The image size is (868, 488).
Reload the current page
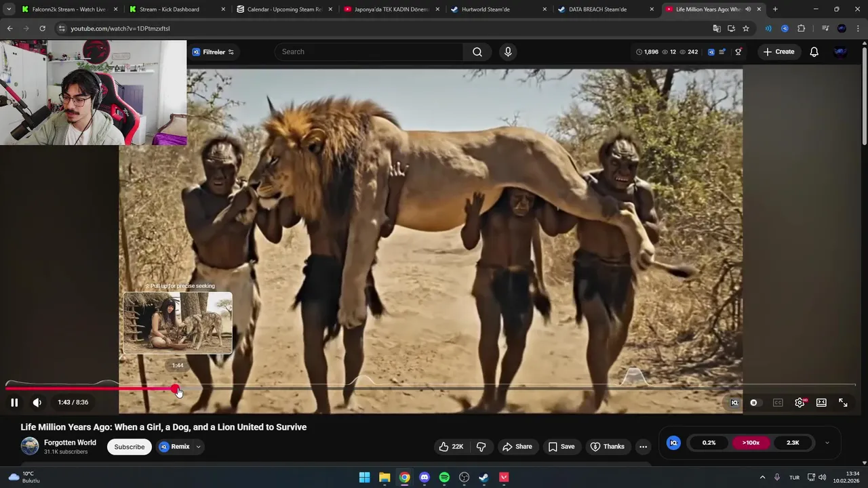click(42, 28)
